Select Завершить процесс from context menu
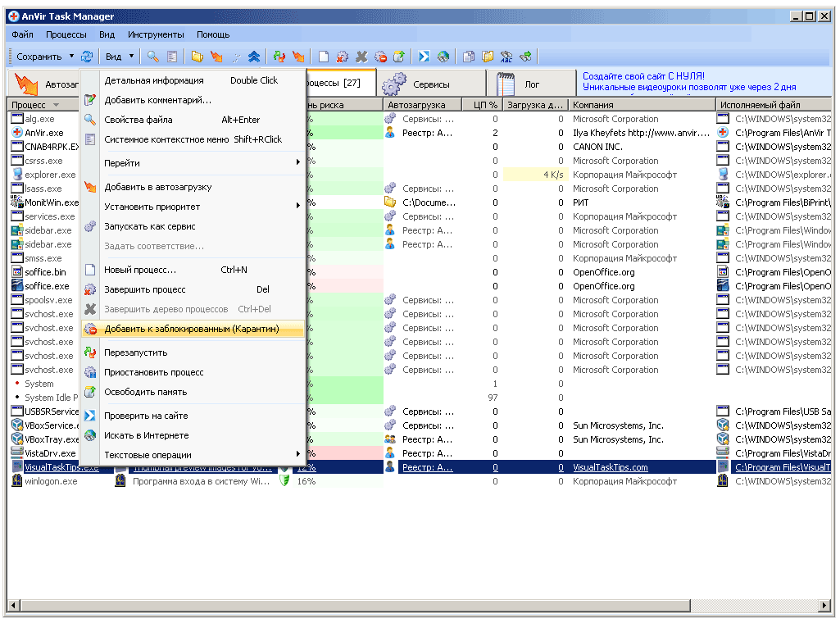The image size is (840, 623). click(145, 289)
